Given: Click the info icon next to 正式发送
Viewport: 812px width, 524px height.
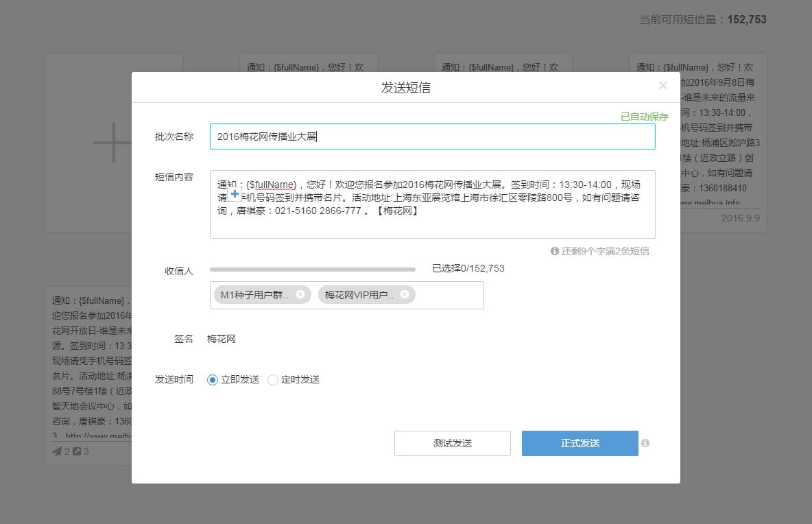Looking at the screenshot, I should click(645, 442).
